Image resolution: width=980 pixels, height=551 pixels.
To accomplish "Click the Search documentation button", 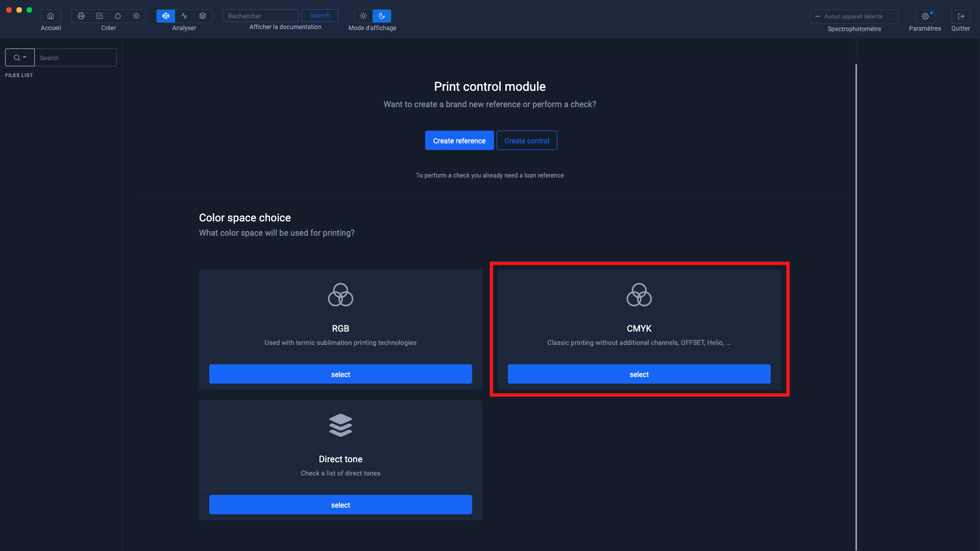I will click(x=320, y=16).
